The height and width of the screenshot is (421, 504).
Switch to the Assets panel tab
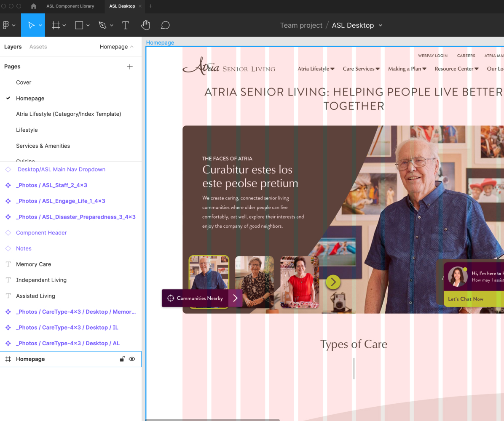click(38, 47)
